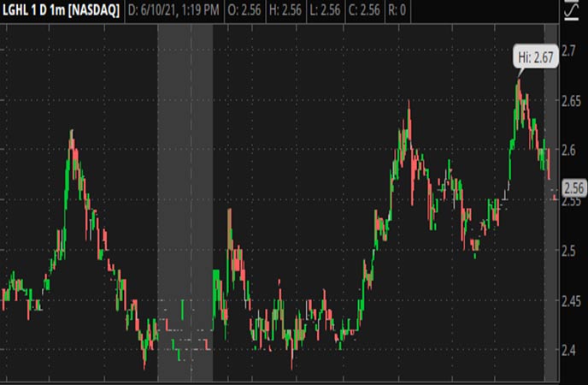Click the 2.5 price axis label
Screen dimensions: 588x385
pos(568,251)
